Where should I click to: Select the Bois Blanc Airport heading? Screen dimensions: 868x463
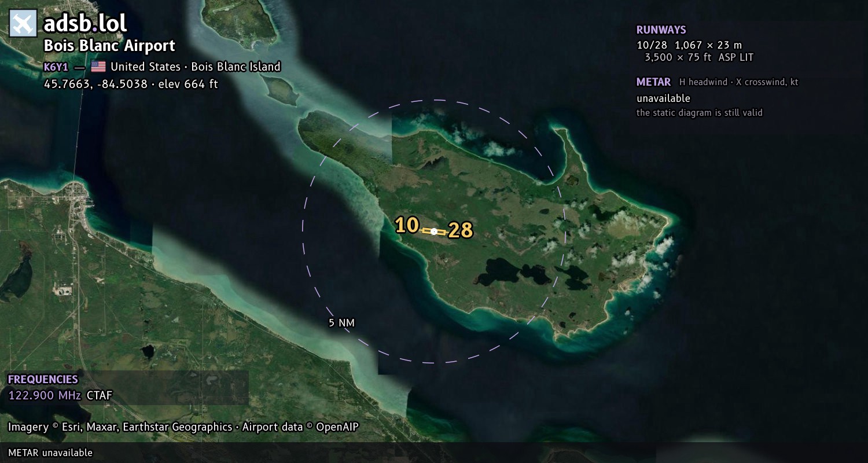pyautogui.click(x=109, y=46)
